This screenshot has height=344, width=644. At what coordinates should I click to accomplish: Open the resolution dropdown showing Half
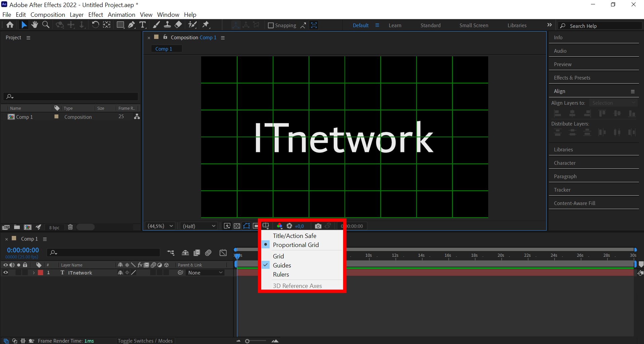(198, 226)
